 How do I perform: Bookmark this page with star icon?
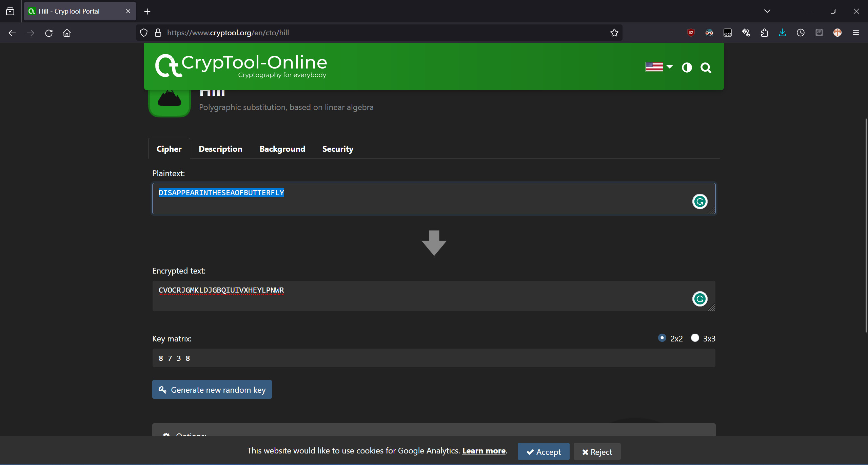tap(614, 33)
